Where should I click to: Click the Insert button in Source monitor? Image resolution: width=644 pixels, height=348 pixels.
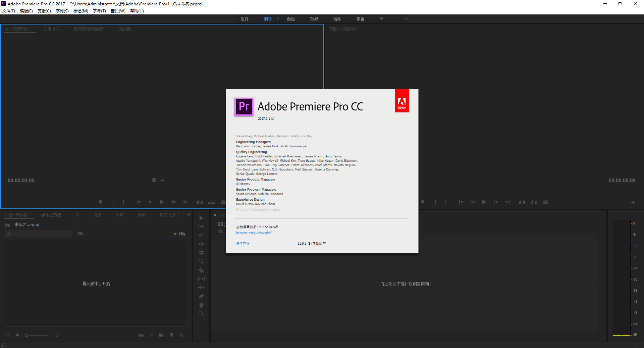200,202
